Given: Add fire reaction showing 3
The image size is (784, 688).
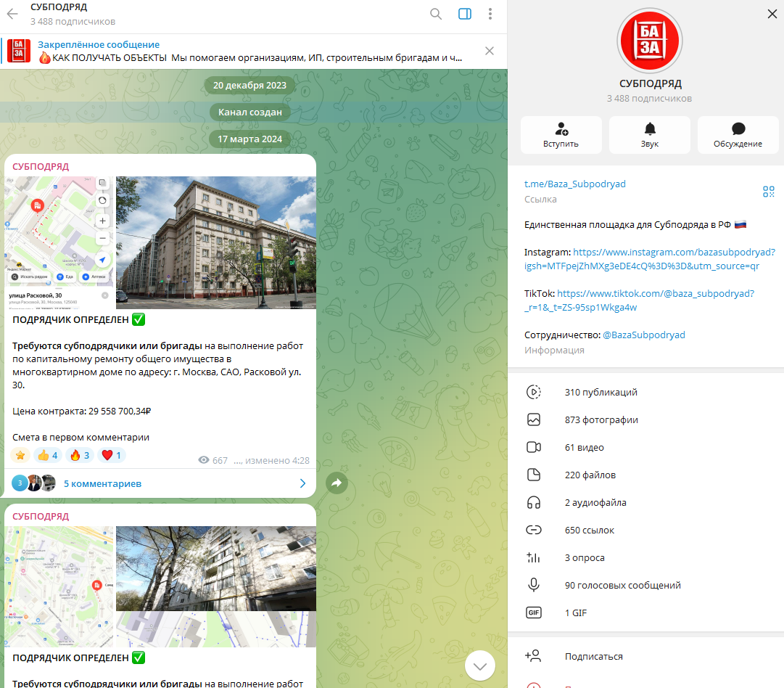Looking at the screenshot, I should [x=80, y=455].
